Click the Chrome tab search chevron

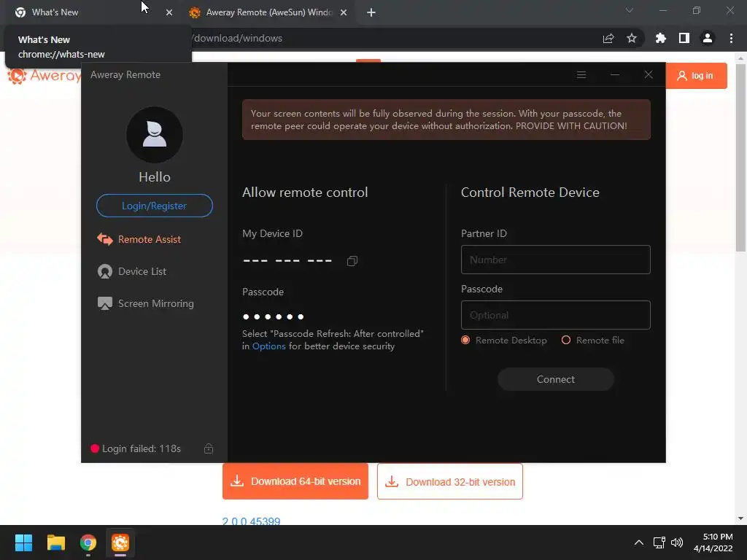pyautogui.click(x=630, y=10)
